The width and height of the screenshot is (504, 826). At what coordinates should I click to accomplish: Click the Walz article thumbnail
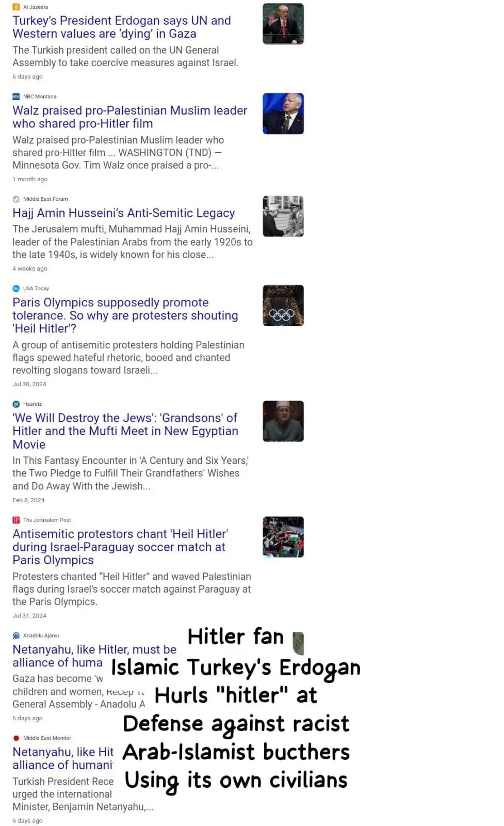pos(283,114)
